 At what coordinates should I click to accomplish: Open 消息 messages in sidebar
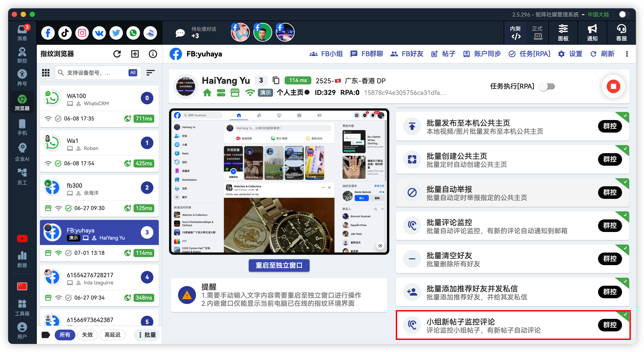22,33
